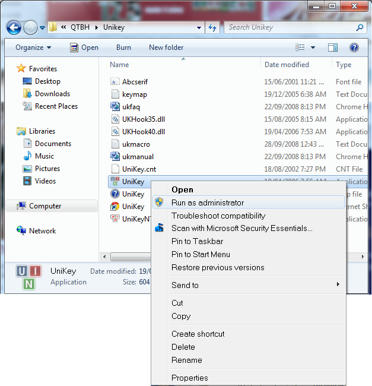This screenshot has height=386, width=372.
Task: Choose Create shortcut
Action: (x=248, y=334)
